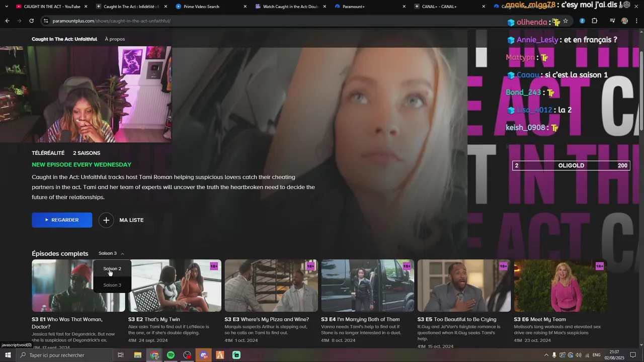The height and width of the screenshot is (362, 644).
Task: Open the teal app icon in the taskbar
Action: click(x=236, y=355)
